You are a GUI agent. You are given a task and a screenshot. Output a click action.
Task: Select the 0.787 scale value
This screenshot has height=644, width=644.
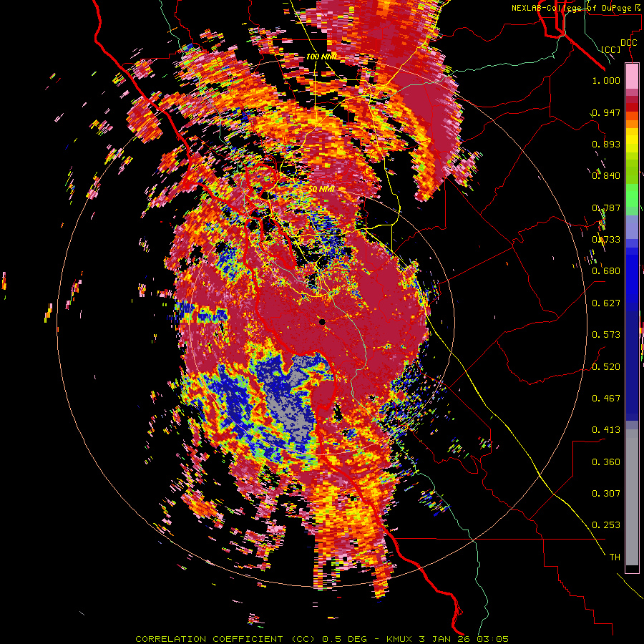click(x=606, y=208)
